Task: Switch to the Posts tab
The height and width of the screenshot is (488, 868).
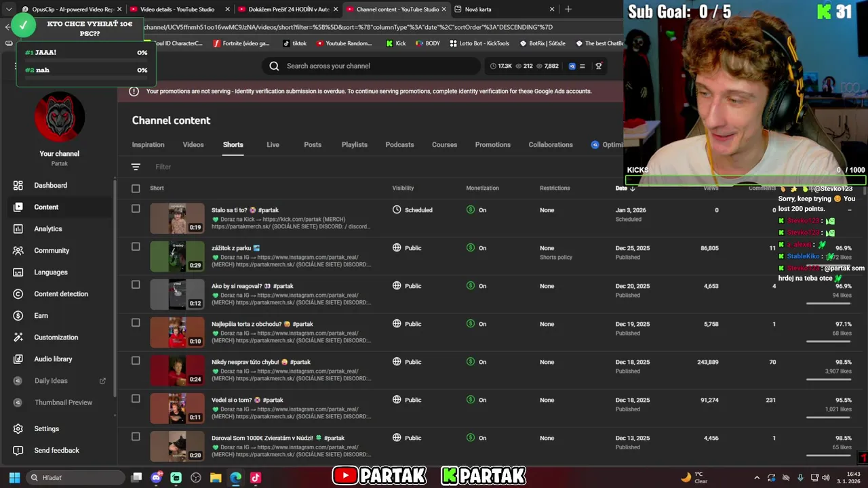Action: tap(313, 144)
